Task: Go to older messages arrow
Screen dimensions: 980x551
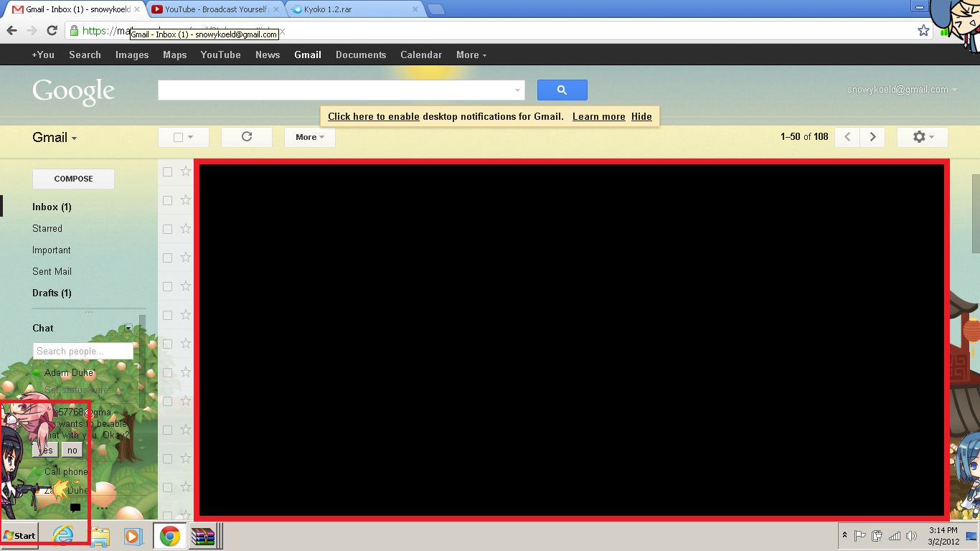Action: coord(872,137)
